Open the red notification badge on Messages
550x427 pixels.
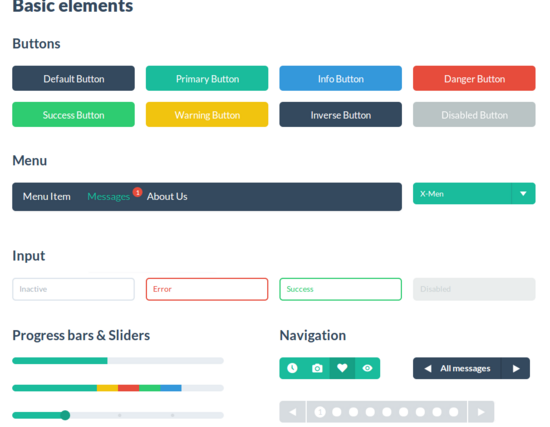(x=138, y=192)
